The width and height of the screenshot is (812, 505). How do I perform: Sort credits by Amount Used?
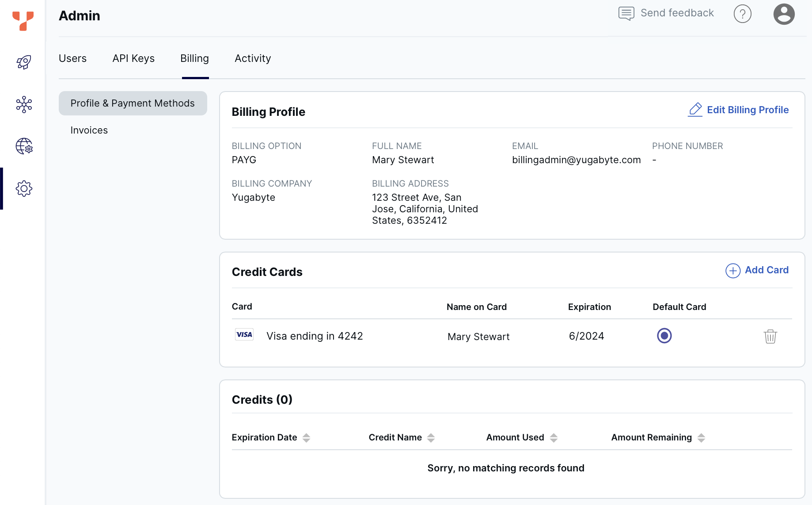(x=554, y=438)
